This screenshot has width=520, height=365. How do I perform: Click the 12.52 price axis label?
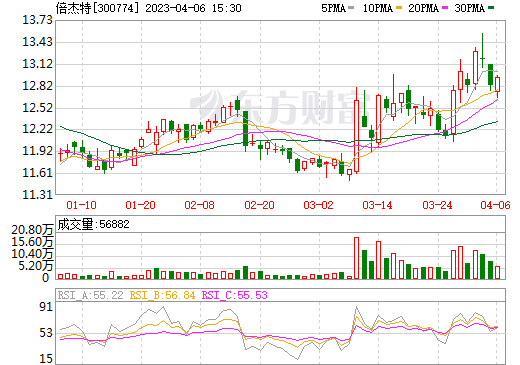coord(37,108)
